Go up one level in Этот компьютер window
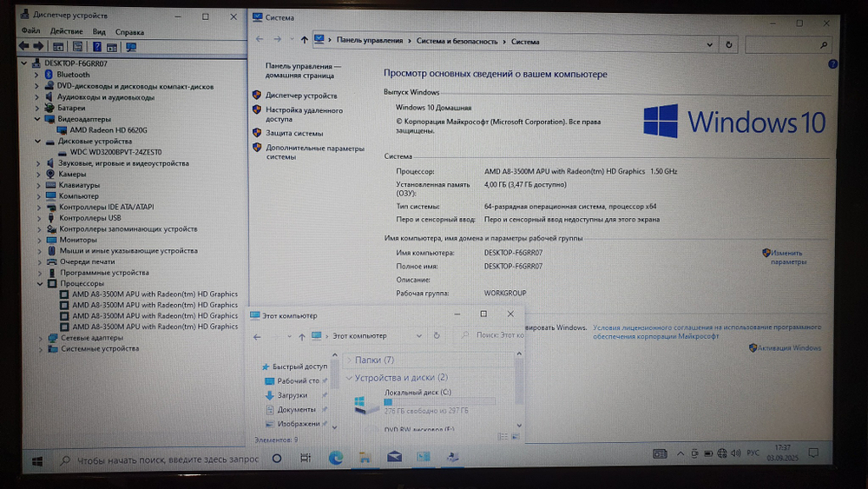The width and height of the screenshot is (868, 489). click(x=302, y=336)
